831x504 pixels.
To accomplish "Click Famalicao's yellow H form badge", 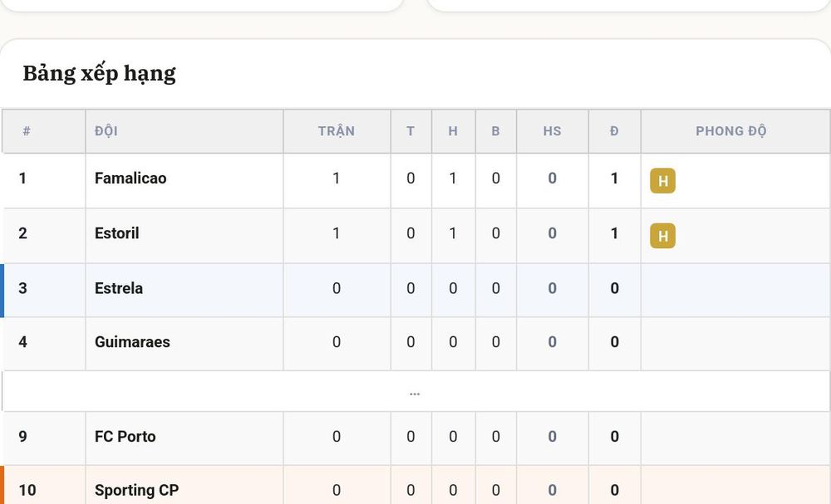I will [x=662, y=180].
